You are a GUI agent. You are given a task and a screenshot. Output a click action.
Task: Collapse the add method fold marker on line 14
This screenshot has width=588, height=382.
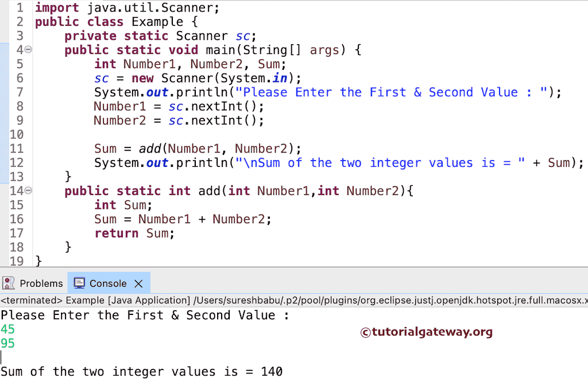(x=27, y=190)
